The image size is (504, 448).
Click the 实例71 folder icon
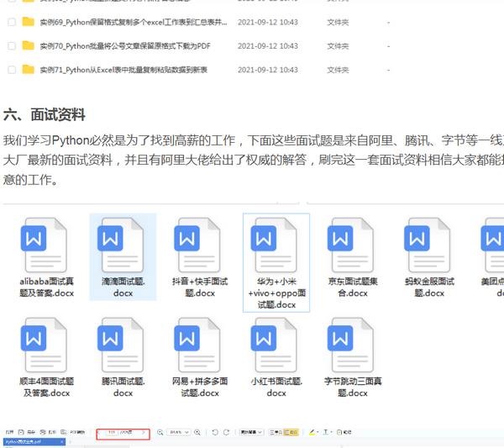29,69
